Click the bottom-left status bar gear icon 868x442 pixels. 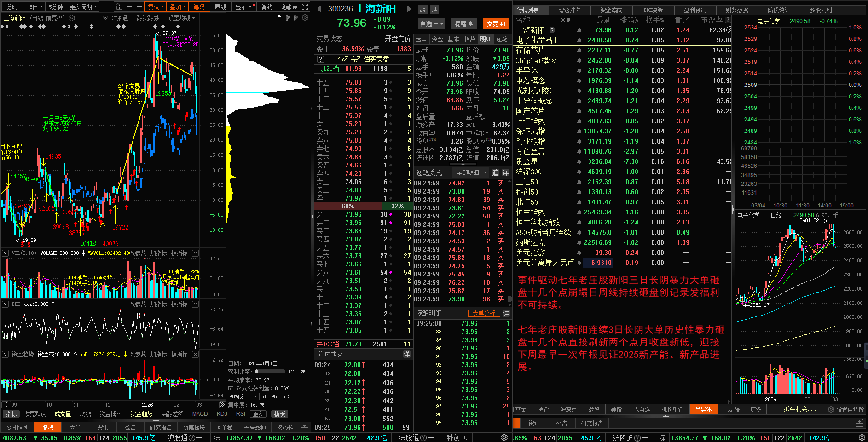(504, 437)
